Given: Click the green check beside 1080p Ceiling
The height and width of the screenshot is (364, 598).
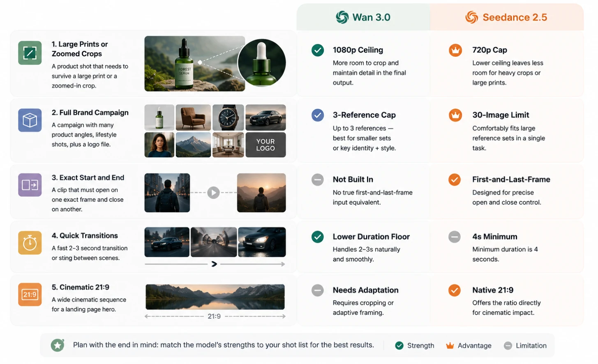Looking at the screenshot, I should (317, 50).
